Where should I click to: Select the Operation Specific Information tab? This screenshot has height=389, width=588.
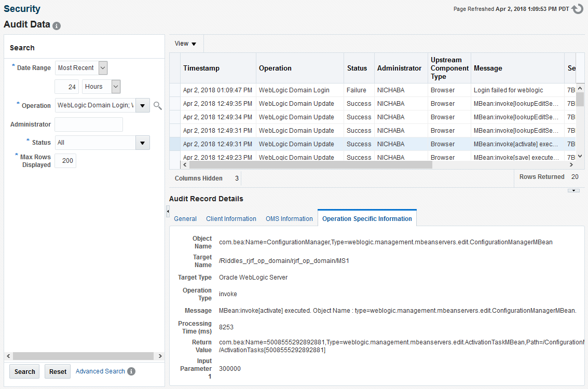367,219
